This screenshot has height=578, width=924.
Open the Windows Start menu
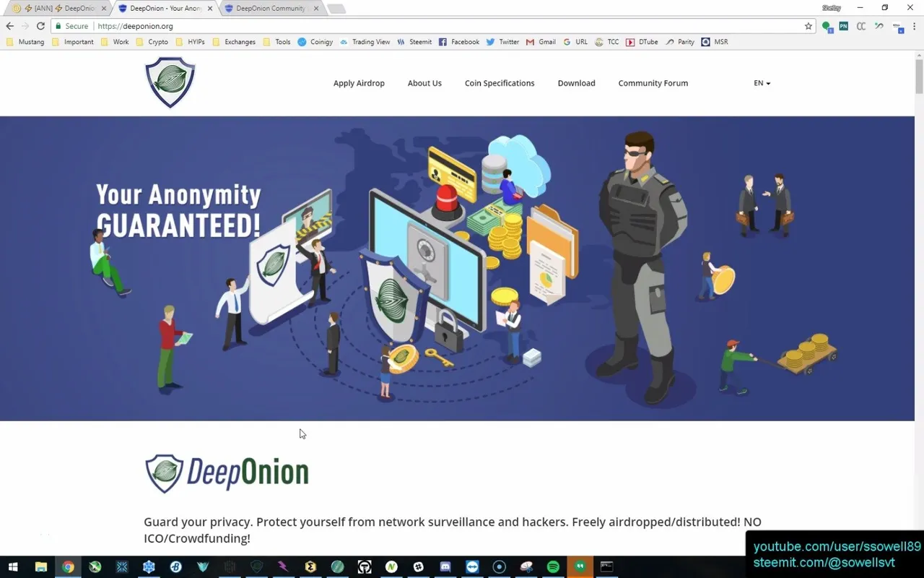tap(12, 567)
